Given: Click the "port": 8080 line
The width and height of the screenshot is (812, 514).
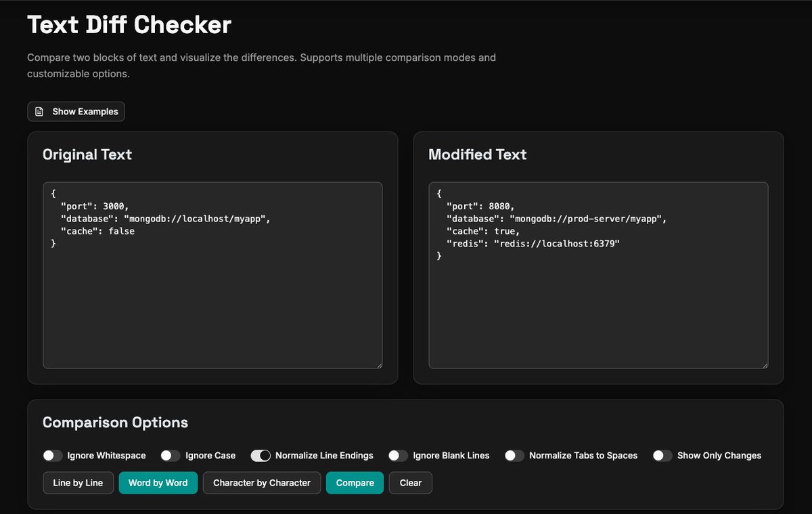Looking at the screenshot, I should [x=480, y=206].
